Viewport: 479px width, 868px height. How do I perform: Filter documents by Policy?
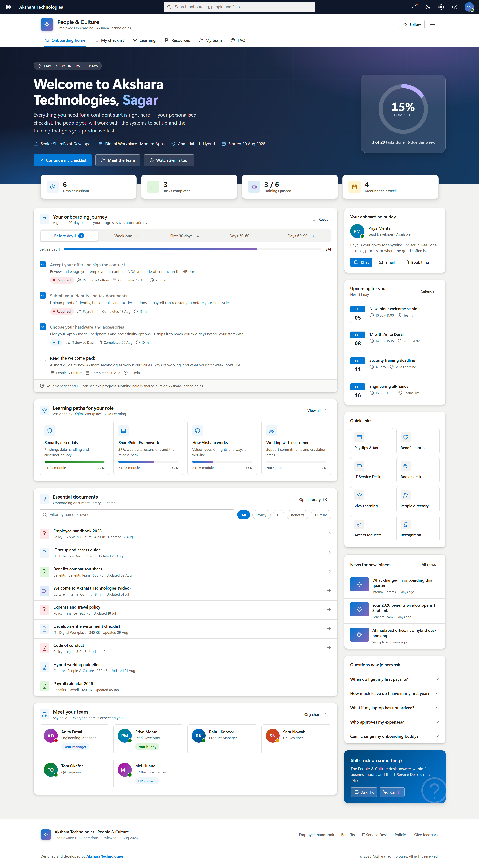click(261, 515)
